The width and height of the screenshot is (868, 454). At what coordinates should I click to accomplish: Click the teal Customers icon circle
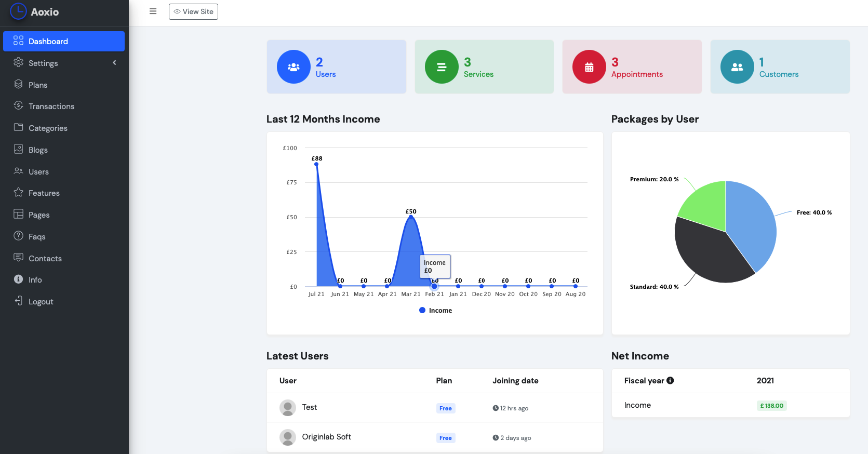pos(737,67)
